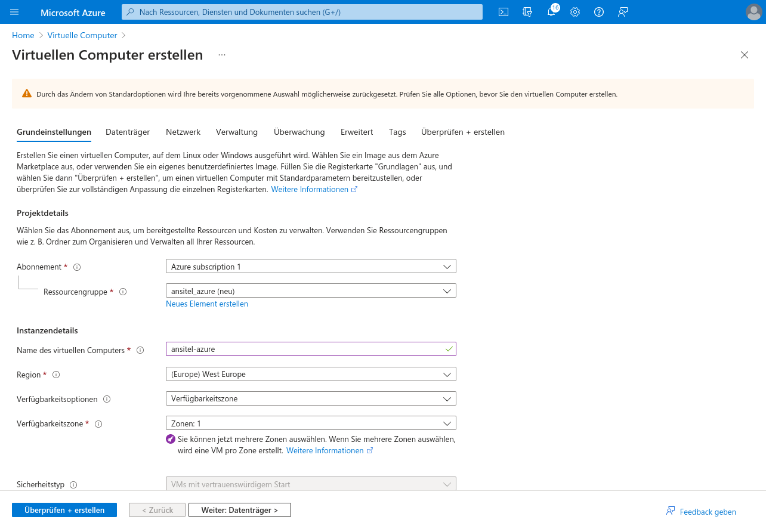Click the Neues Element erstellen link
Screen dimensions: 766x532
[x=207, y=304]
